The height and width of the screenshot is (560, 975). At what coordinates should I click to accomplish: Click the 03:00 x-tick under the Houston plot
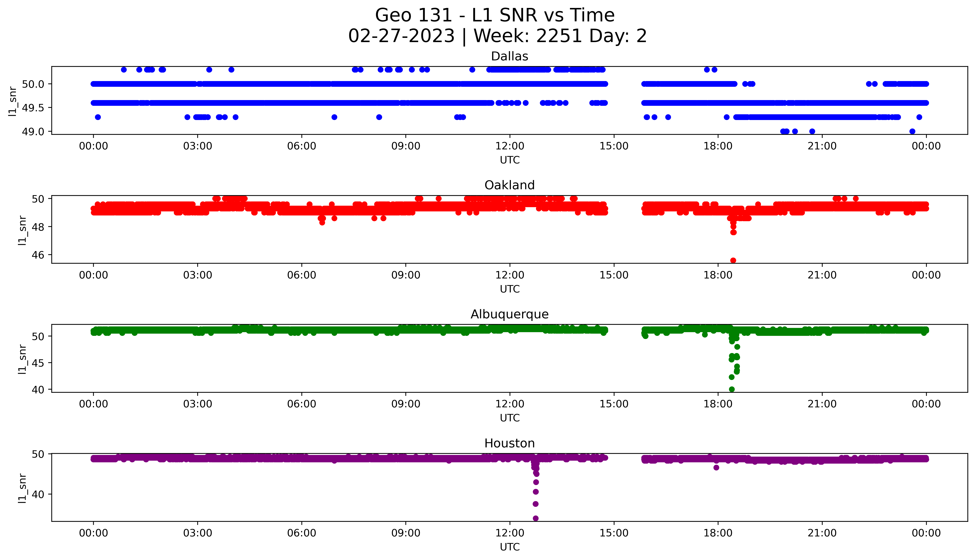tap(198, 533)
